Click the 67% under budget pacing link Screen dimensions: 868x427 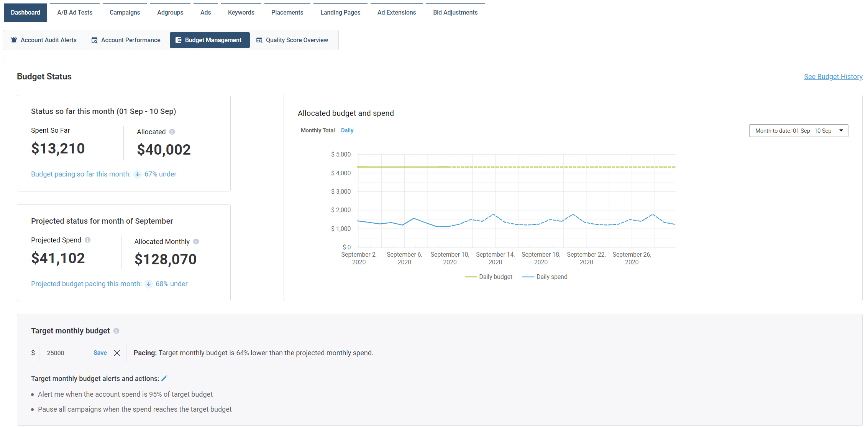160,174
